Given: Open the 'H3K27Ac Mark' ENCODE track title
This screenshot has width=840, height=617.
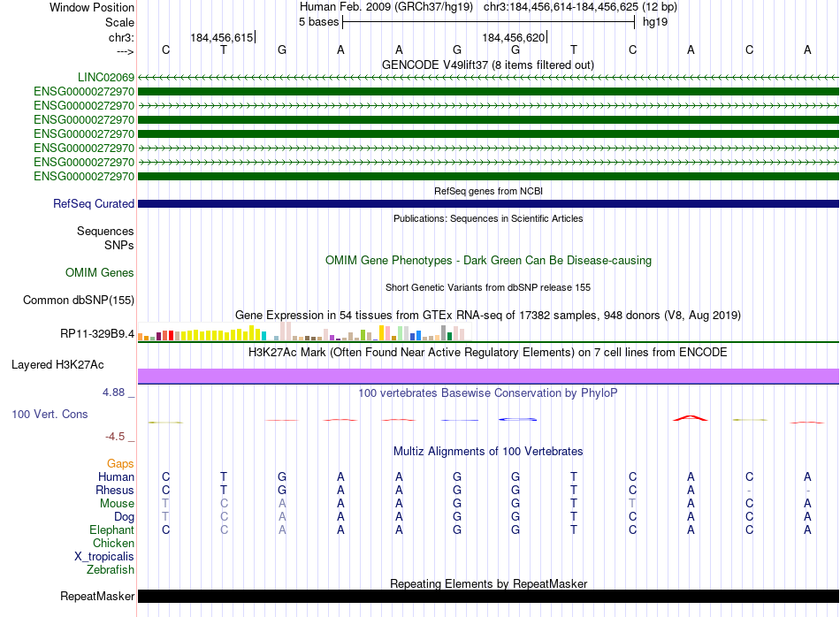Looking at the screenshot, I should point(488,353).
